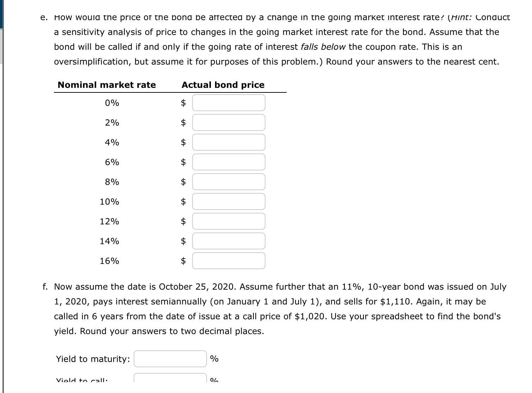Screen dimensions: 532x393
Task: Click the bond price input for 12% rate
Action: (x=228, y=221)
